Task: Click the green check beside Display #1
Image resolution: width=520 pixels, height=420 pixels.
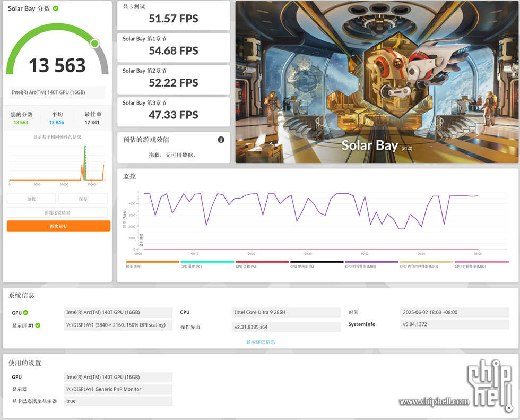Action: click(x=38, y=325)
